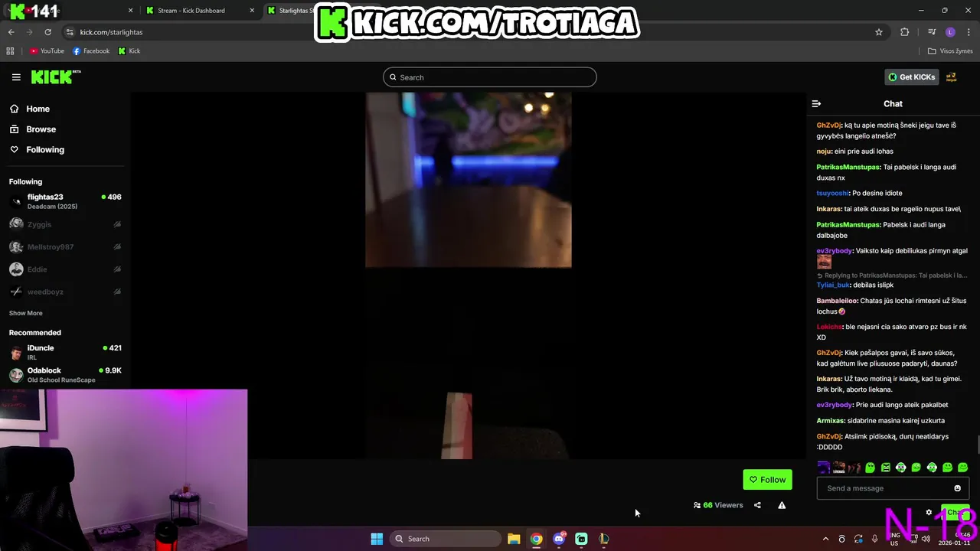Select the first purple emote thumbnail in chat
Image resolution: width=980 pixels, height=551 pixels.
[x=823, y=467]
